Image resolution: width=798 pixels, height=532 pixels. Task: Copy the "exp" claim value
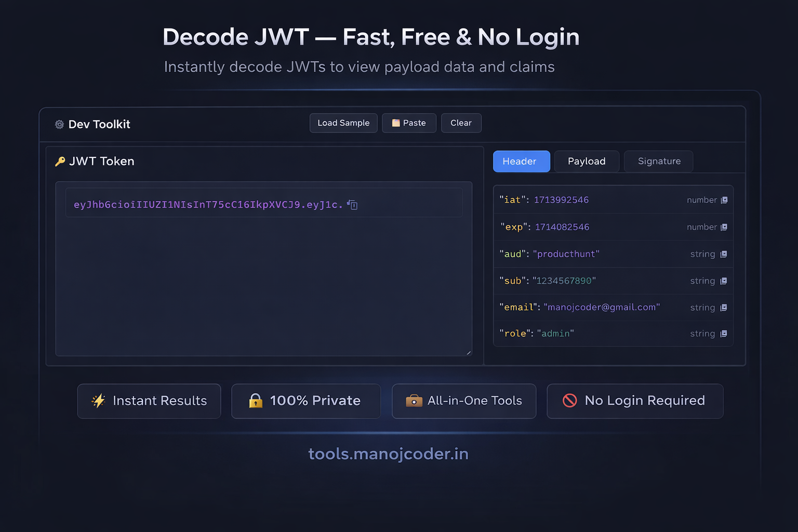(x=724, y=227)
